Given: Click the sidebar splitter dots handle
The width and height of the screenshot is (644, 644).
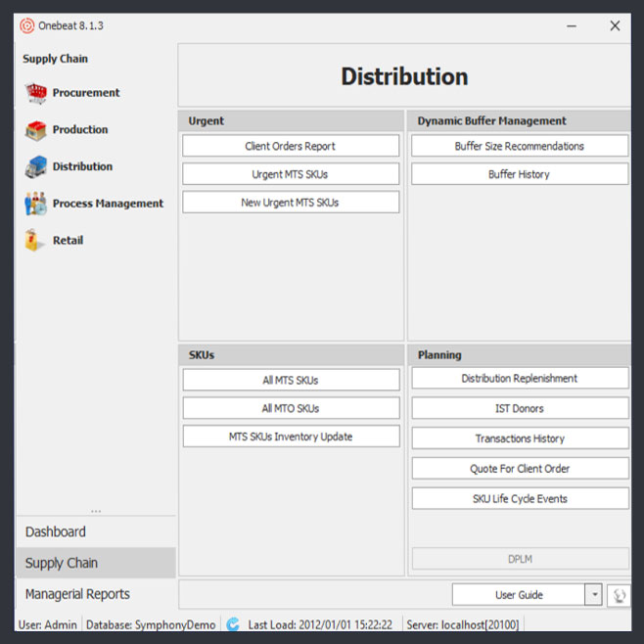Looking at the screenshot, I should pyautogui.click(x=96, y=511).
